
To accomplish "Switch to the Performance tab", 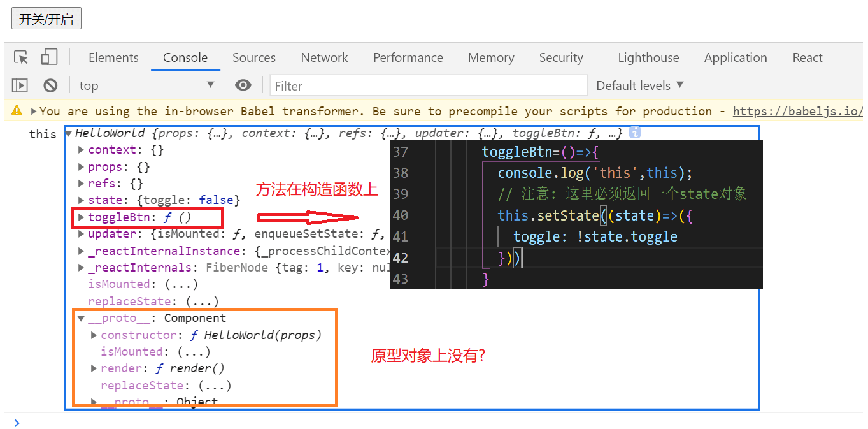I will pyautogui.click(x=408, y=57).
